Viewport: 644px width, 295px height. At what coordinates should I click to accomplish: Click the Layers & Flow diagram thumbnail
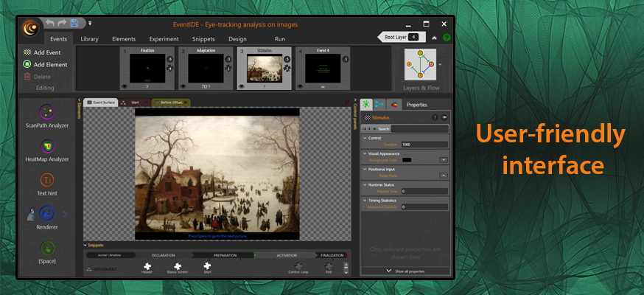pos(420,64)
